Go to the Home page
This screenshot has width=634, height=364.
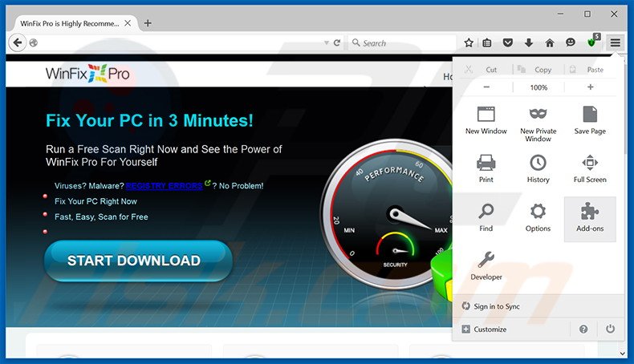point(550,42)
